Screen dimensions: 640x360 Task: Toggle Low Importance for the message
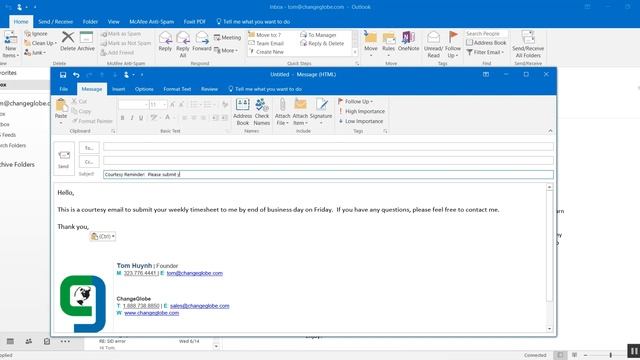pos(360,121)
